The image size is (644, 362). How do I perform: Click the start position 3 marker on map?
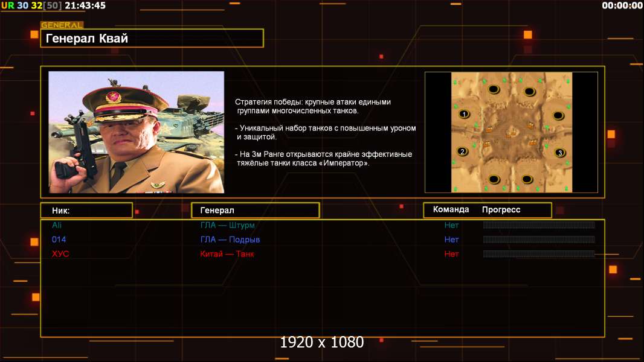[x=560, y=153]
